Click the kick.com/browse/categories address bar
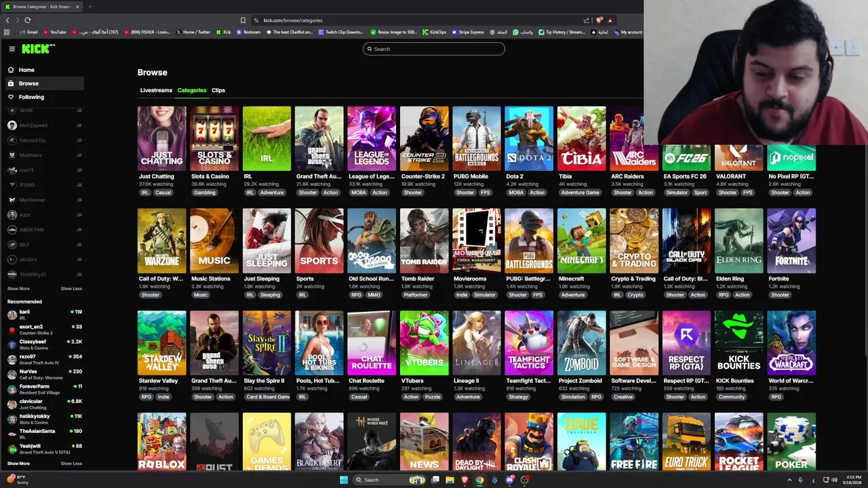 pos(293,20)
